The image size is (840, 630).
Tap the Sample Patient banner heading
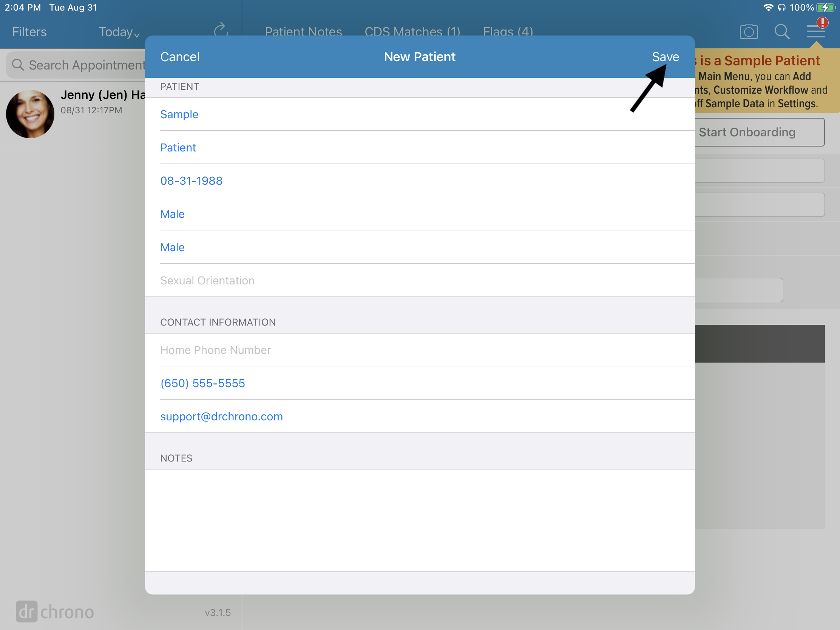(758, 60)
